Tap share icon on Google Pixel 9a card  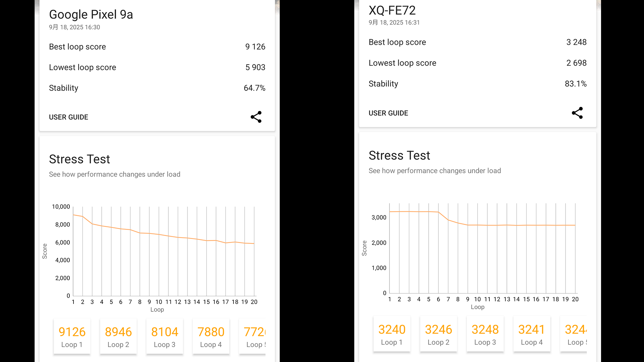click(256, 117)
